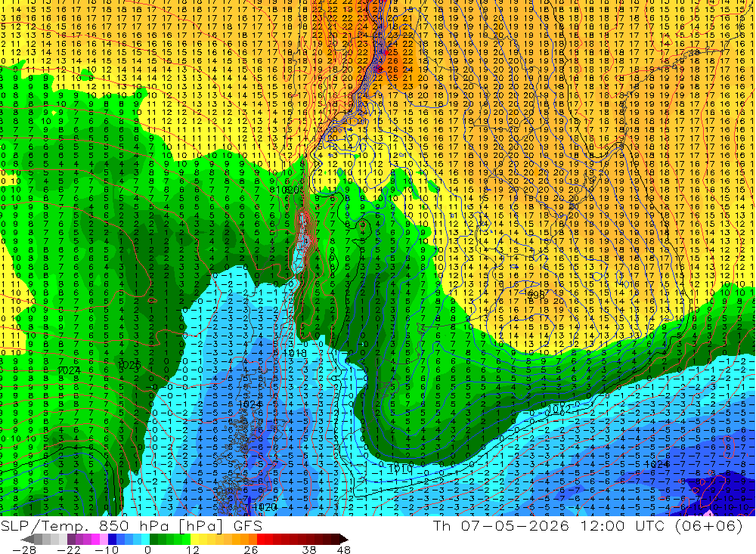Viewport: 756px width, 554px height.
Task: Click the (06+06) forecast run text
Action: point(708,525)
